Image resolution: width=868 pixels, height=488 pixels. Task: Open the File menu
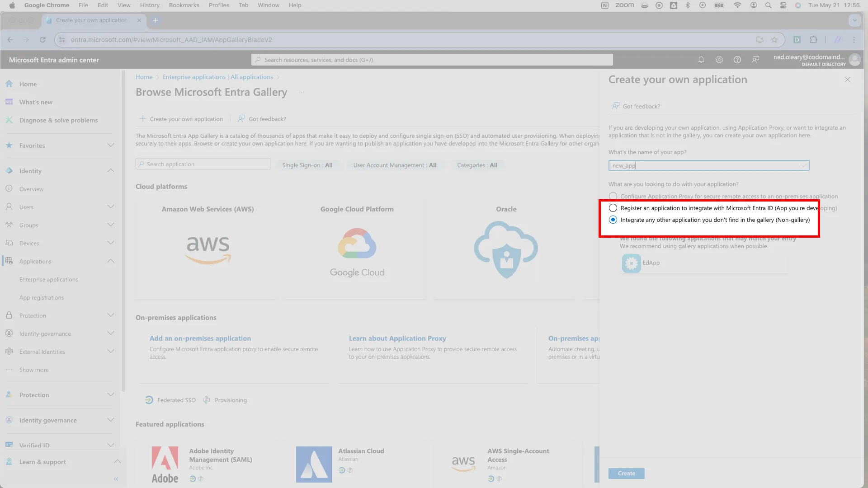point(83,5)
